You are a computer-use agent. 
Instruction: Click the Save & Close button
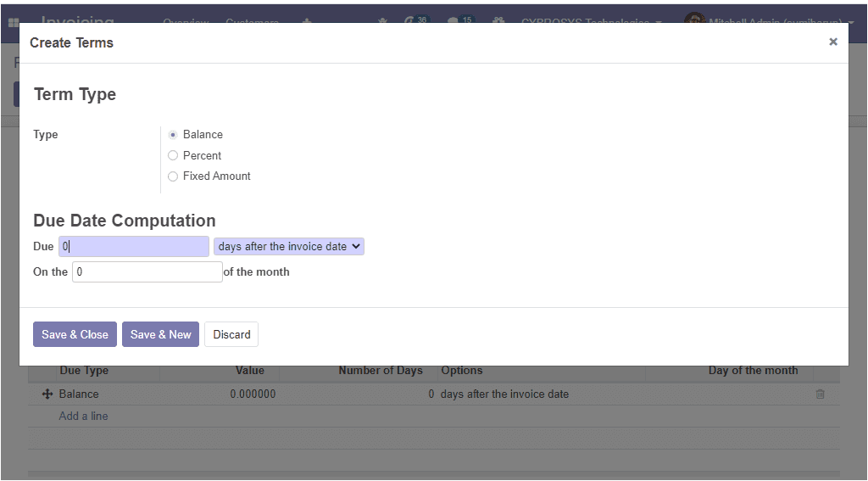pyautogui.click(x=75, y=334)
